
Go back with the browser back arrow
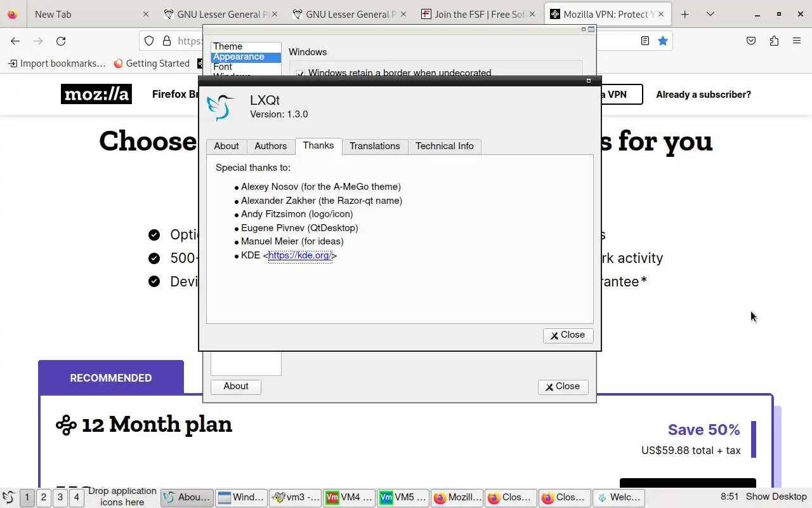tap(15, 41)
